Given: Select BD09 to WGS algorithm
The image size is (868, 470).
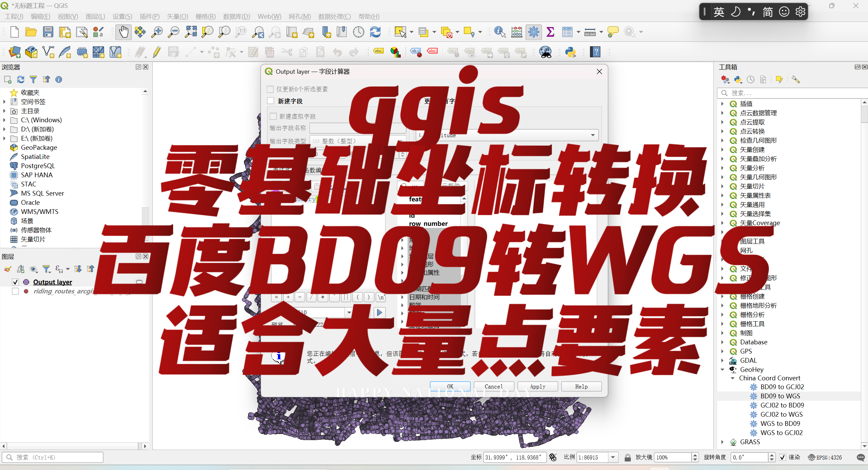Looking at the screenshot, I should click(x=780, y=396).
